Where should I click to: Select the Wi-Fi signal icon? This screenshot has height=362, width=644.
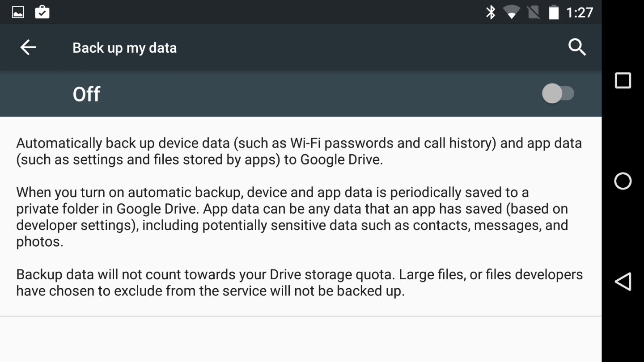(513, 13)
